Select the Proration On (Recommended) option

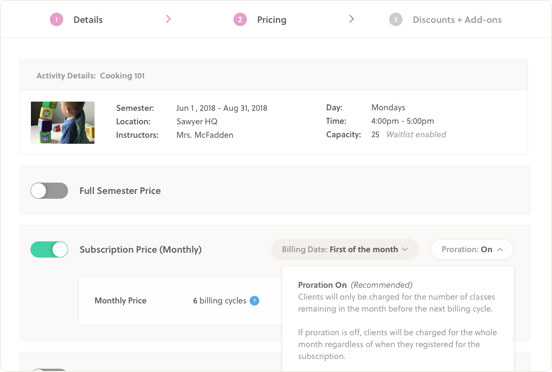coord(355,285)
